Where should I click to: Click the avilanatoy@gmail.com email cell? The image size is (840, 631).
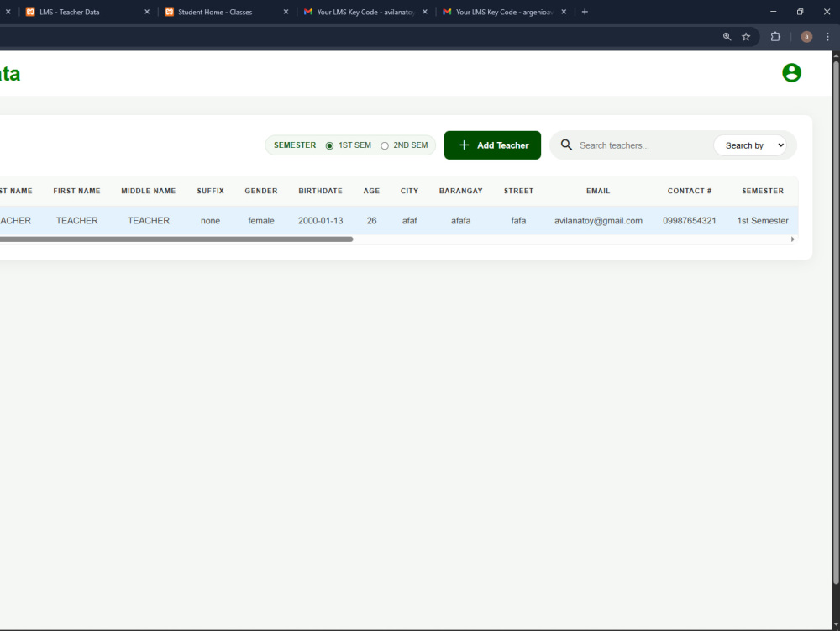coord(598,221)
